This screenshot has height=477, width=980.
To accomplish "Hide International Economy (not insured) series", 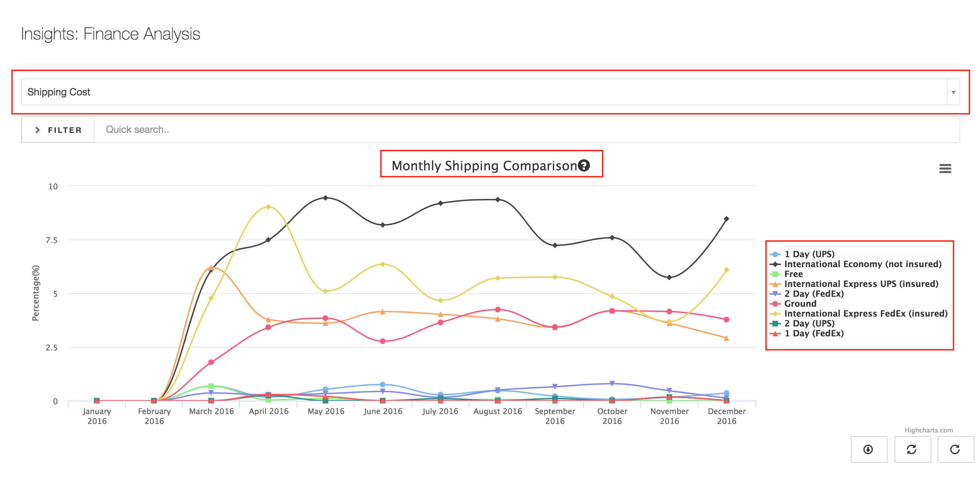I will click(x=862, y=264).
